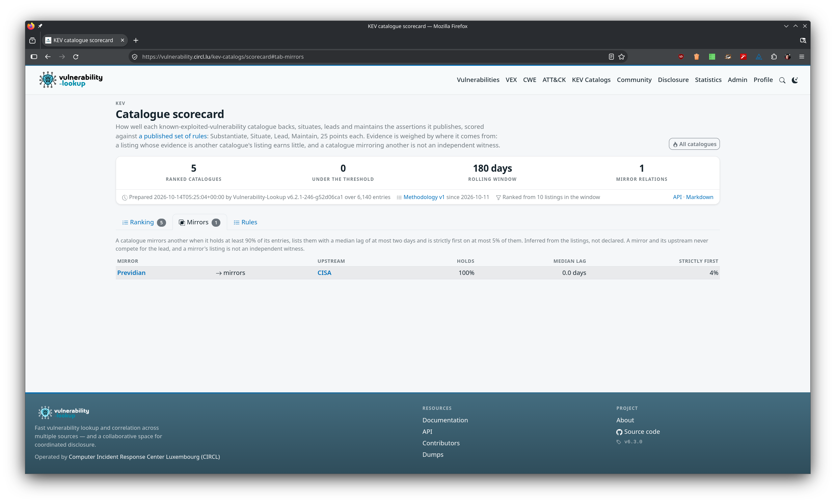Open the Dumps footer link
This screenshot has height=504, width=836.
tap(433, 454)
